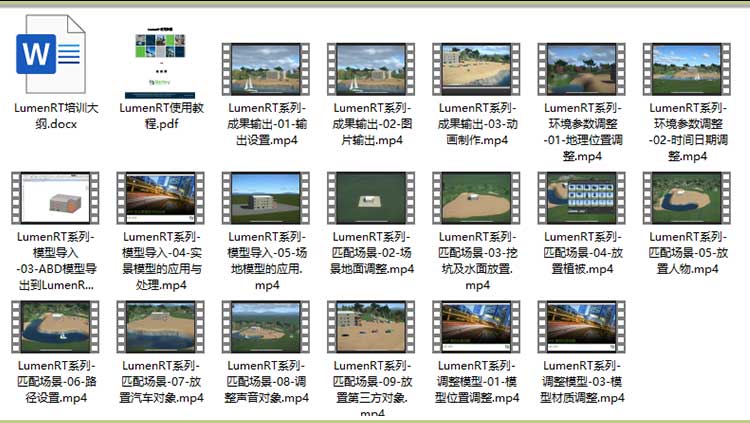Click the label 匹配场景-03-挖坑及水面放置.mp4
The image size is (750, 423).
pos(477,261)
